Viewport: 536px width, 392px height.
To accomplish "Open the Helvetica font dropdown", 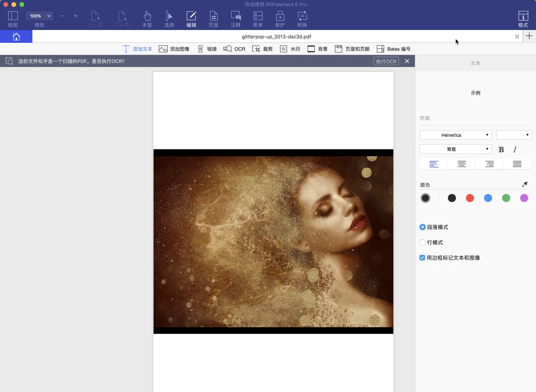I will 455,135.
